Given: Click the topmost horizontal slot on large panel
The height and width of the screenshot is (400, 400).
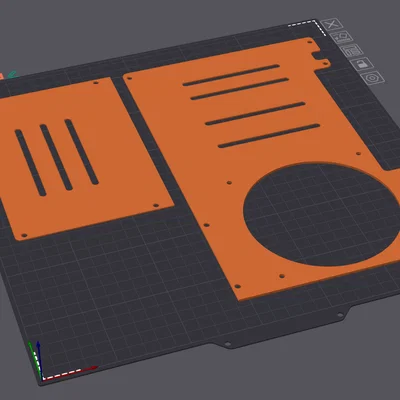Looking at the screenshot, I should (231, 75).
